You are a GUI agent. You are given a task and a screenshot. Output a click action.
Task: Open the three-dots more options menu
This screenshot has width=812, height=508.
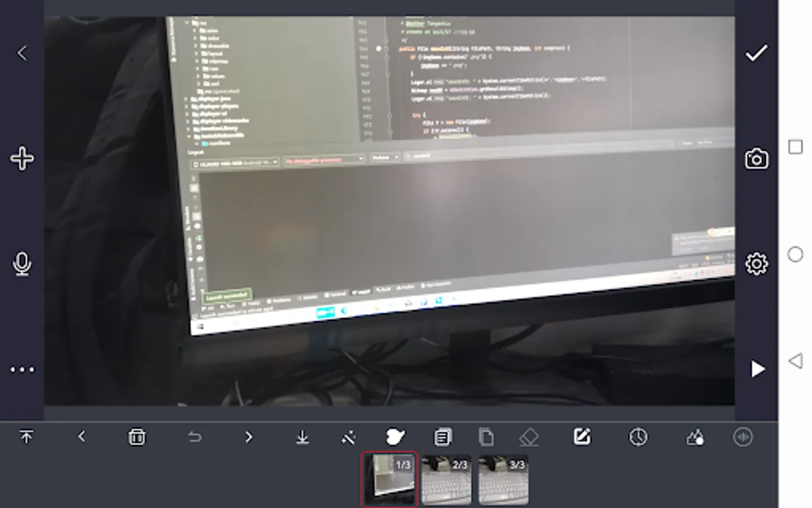click(22, 370)
